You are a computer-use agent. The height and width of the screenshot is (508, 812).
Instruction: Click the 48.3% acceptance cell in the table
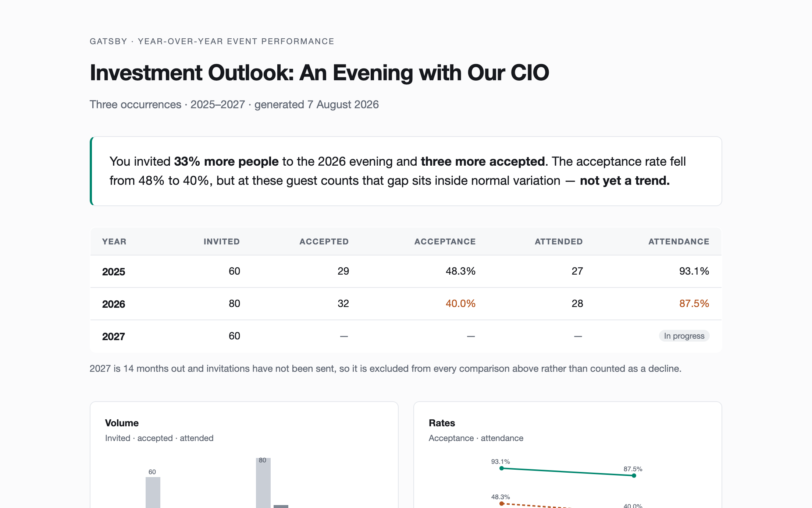[460, 271]
